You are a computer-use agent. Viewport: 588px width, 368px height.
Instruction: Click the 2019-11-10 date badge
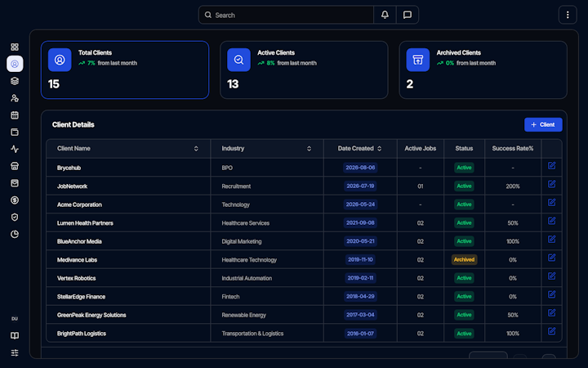click(360, 259)
